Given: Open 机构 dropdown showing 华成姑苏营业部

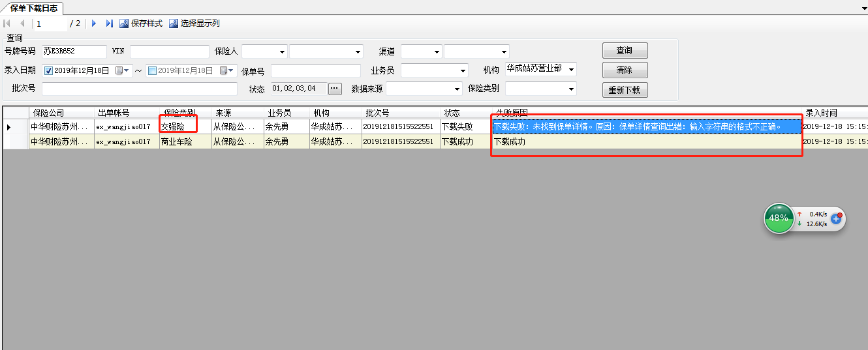Looking at the screenshot, I should [571, 68].
